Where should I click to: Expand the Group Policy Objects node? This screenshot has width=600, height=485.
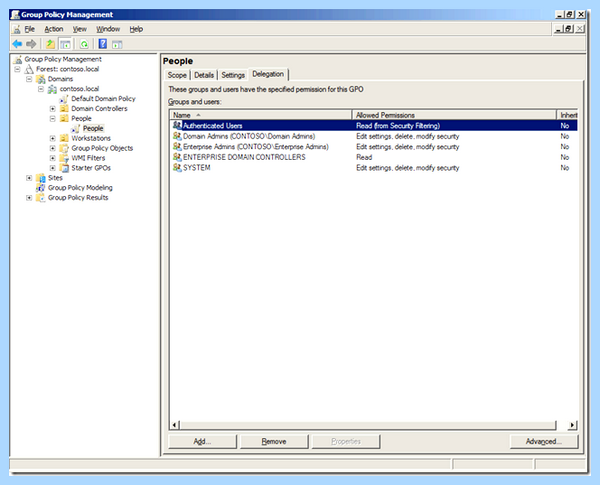53,148
